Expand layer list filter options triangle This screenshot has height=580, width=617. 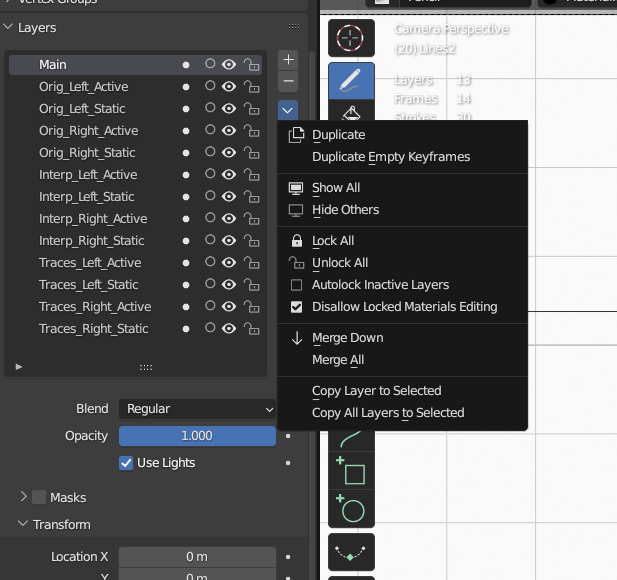click(x=18, y=367)
